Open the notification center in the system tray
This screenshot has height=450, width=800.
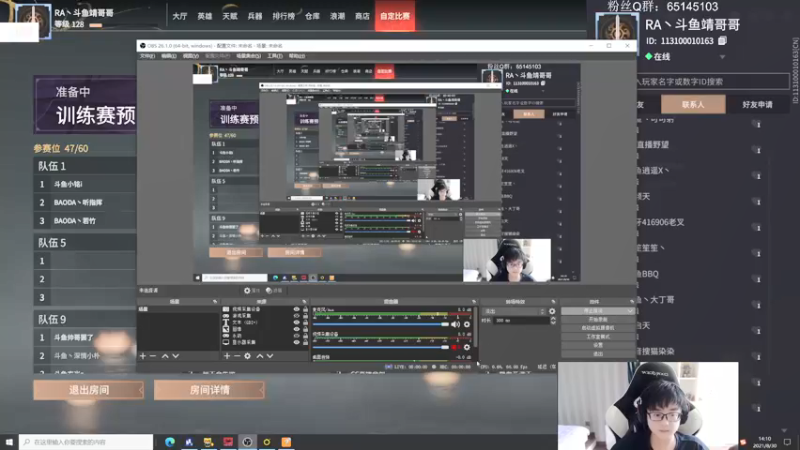pos(788,442)
